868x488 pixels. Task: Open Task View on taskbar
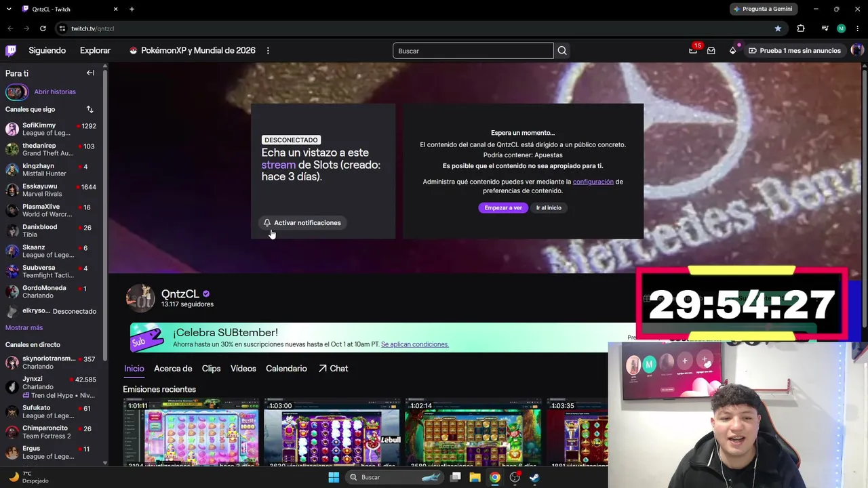pyautogui.click(x=456, y=477)
